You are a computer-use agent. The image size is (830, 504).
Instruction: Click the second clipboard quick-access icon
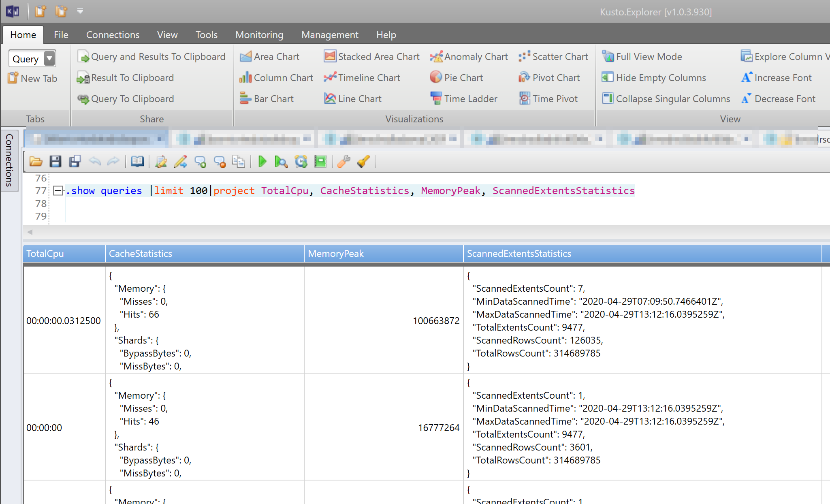pos(61,11)
